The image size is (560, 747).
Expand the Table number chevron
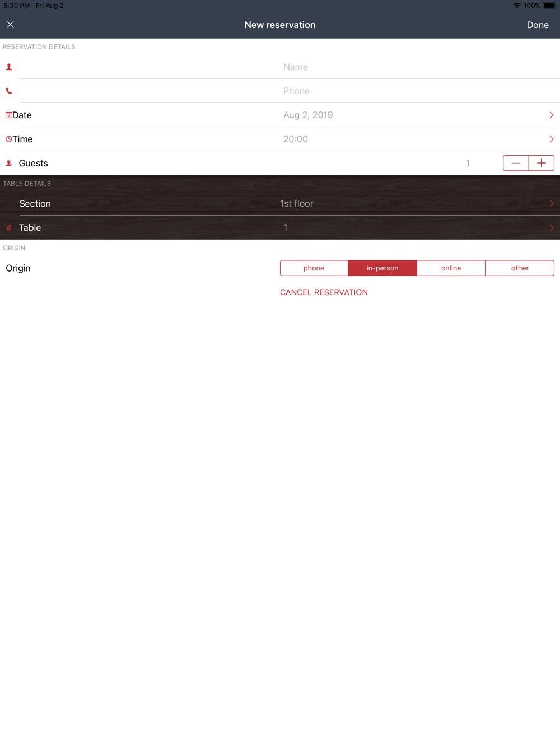[x=552, y=228]
